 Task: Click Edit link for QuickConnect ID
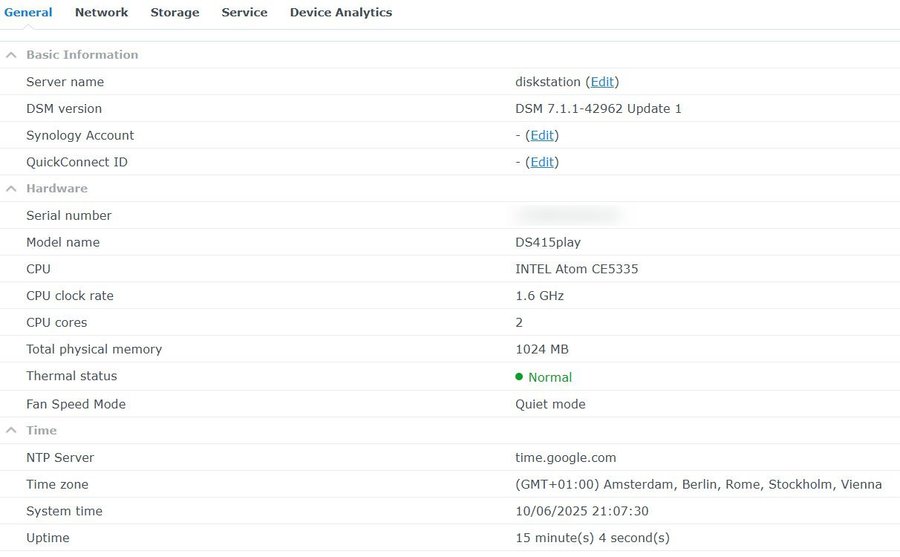tap(541, 163)
